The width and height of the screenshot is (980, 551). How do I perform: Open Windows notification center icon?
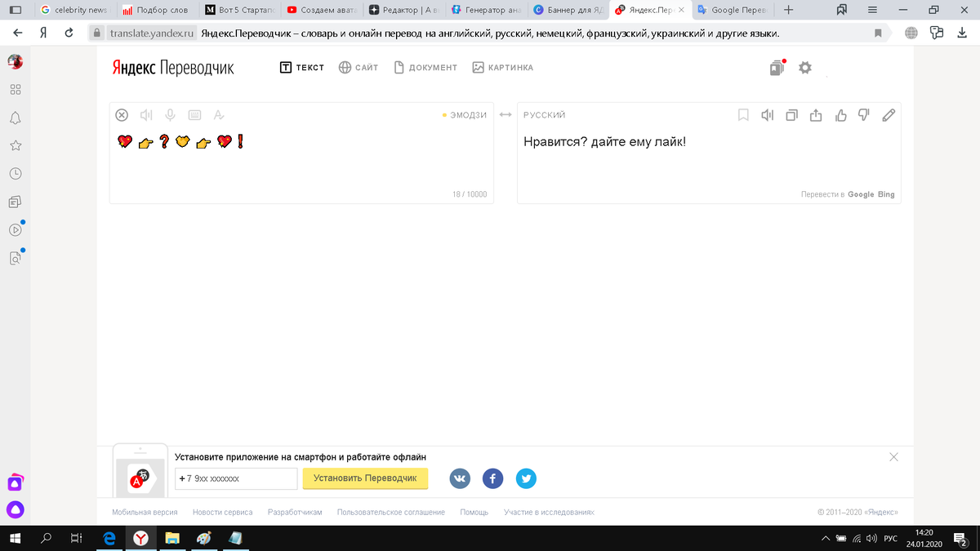coord(960,538)
